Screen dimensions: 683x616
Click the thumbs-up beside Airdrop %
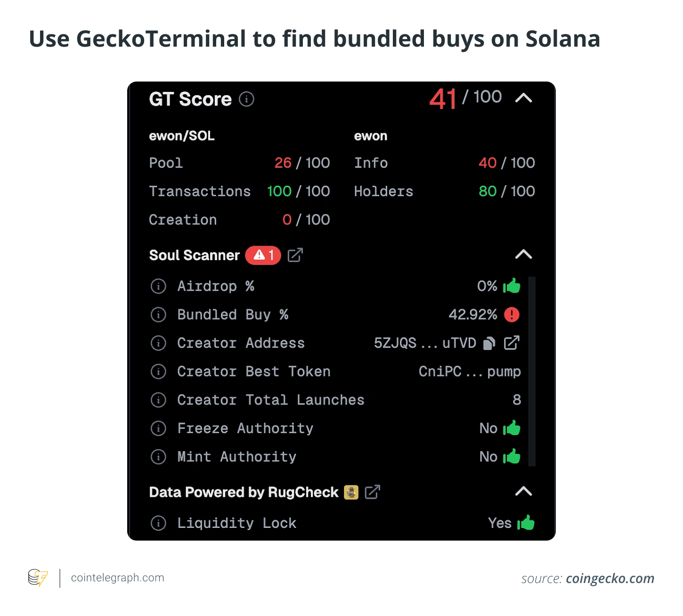coord(512,285)
